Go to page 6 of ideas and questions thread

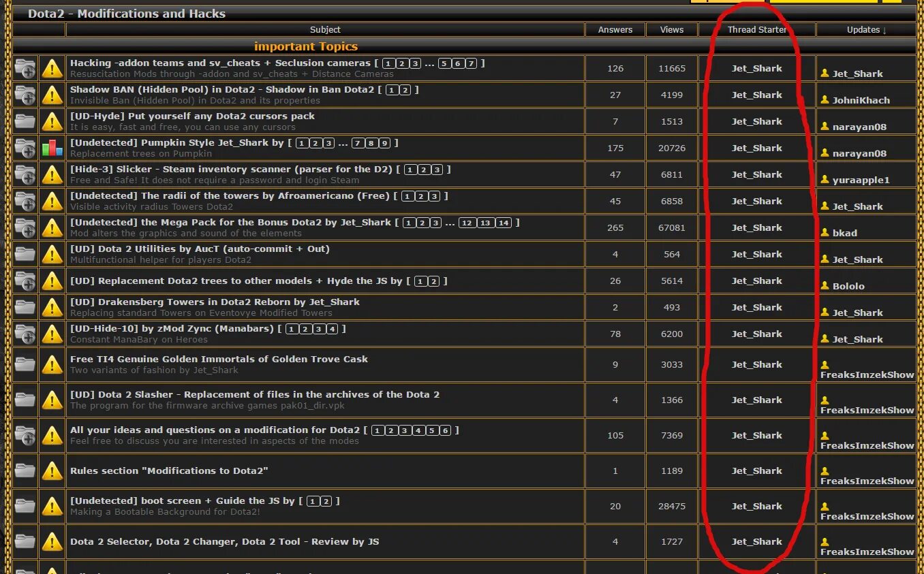445,430
